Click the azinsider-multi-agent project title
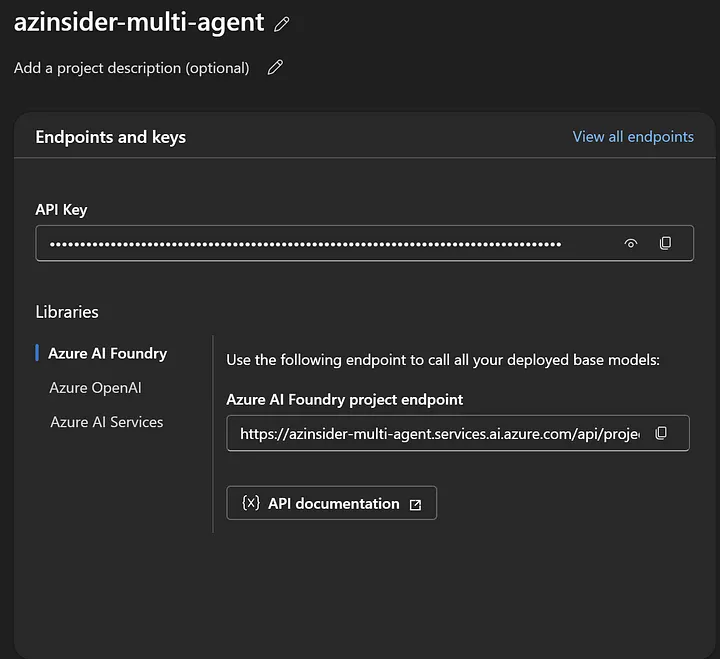 pos(139,22)
